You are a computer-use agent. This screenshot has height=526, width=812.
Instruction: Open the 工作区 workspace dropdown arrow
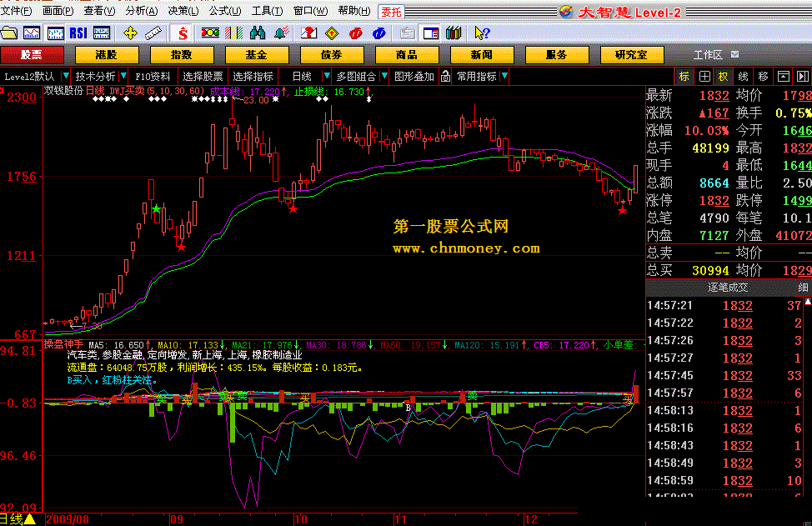tap(734, 54)
